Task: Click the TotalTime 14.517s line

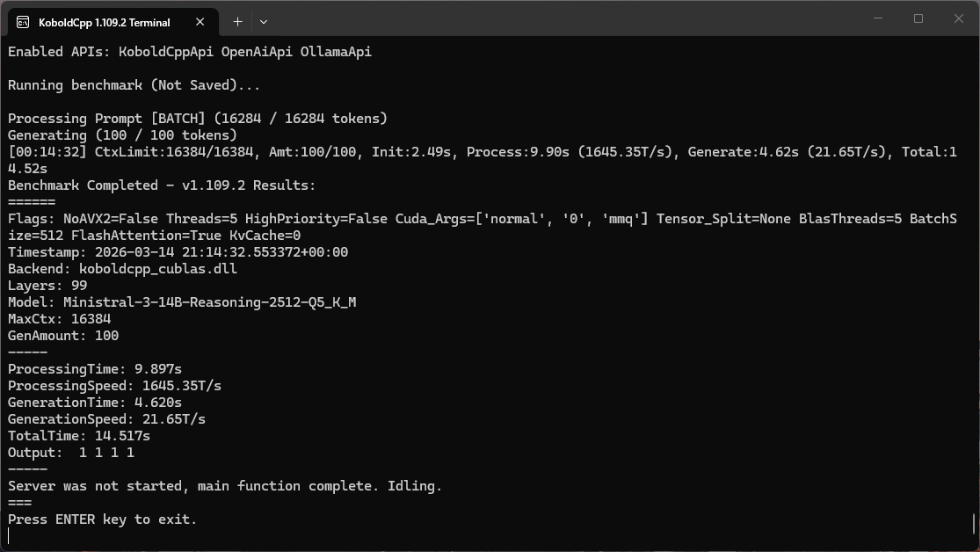Action: tap(79, 436)
